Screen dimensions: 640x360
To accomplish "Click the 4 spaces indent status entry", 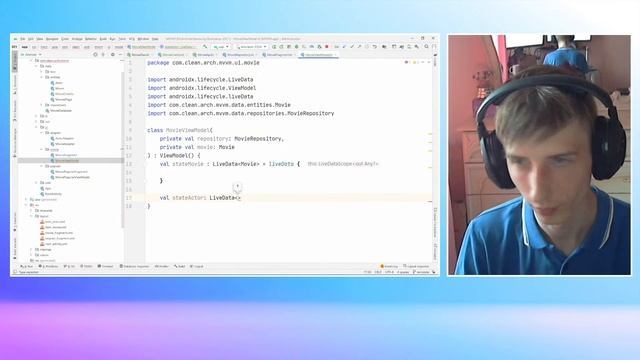I will (x=403, y=272).
